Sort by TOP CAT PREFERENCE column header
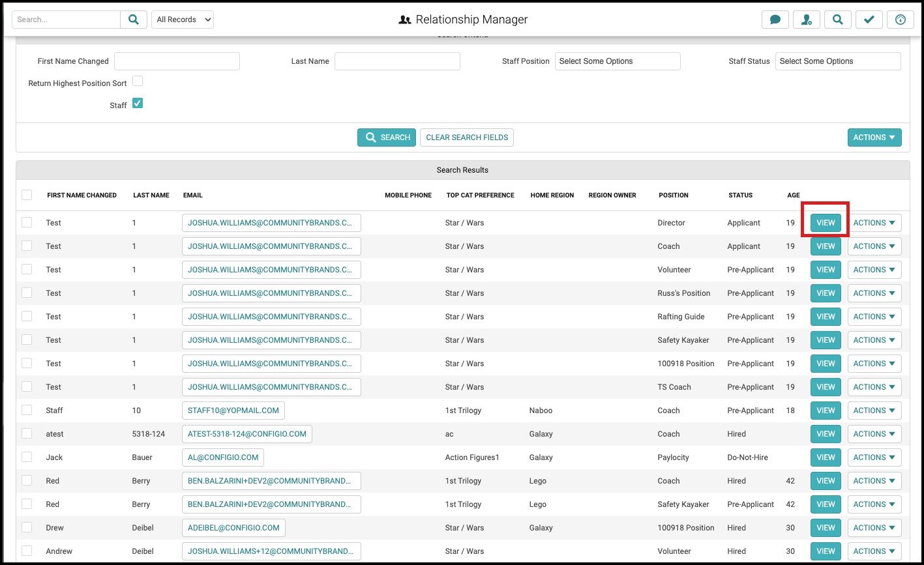924x565 pixels. (480, 196)
